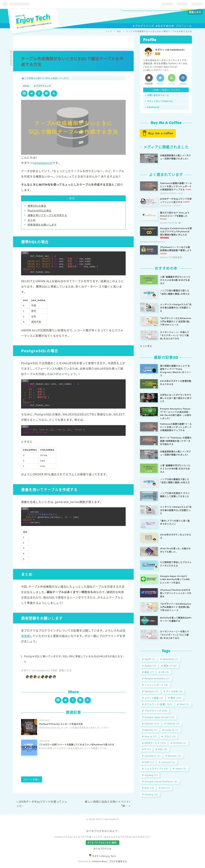Click the Buy me a coffee button
This screenshot has width=205, height=868.
click(158, 133)
